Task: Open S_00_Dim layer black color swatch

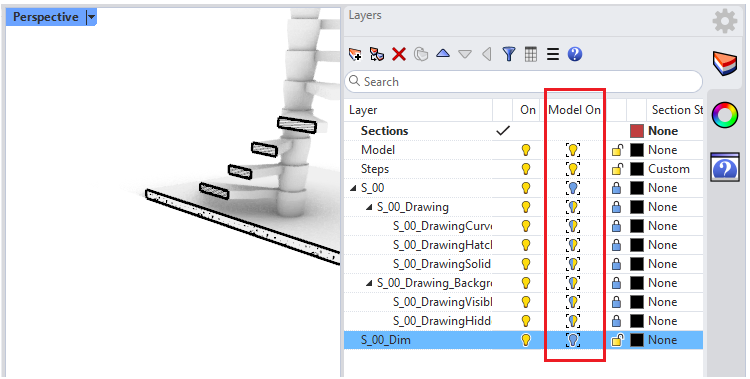Action: 637,340
